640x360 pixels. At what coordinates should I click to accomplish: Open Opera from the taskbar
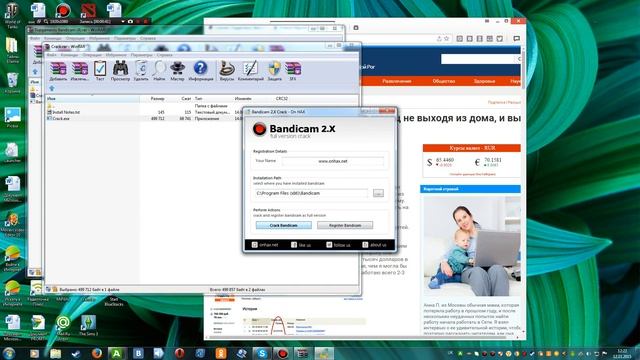coord(179,353)
